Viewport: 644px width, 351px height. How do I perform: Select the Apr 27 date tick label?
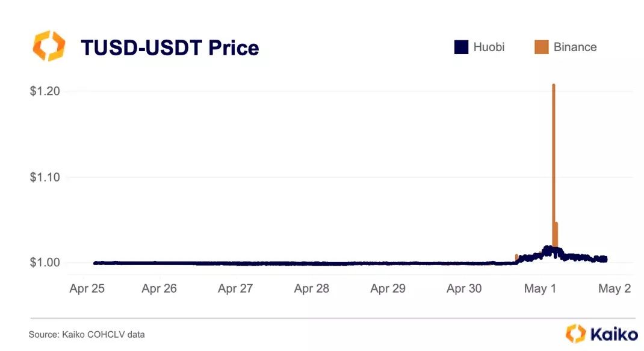coord(235,288)
